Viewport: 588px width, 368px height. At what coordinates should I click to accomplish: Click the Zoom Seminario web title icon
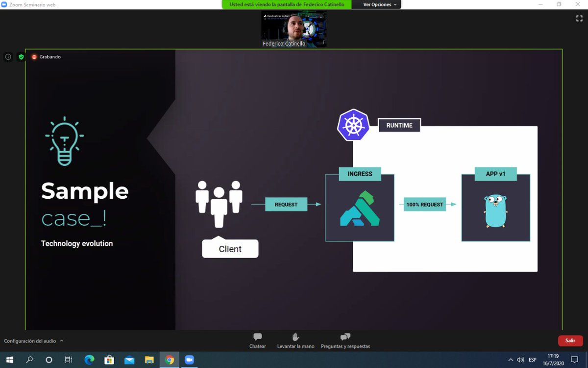(x=4, y=4)
